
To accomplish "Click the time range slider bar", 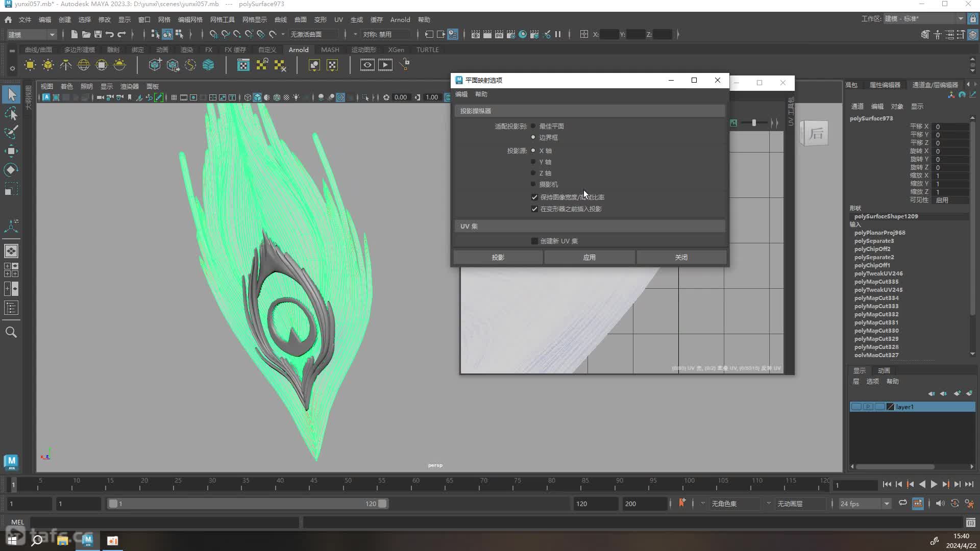I will pos(248,504).
